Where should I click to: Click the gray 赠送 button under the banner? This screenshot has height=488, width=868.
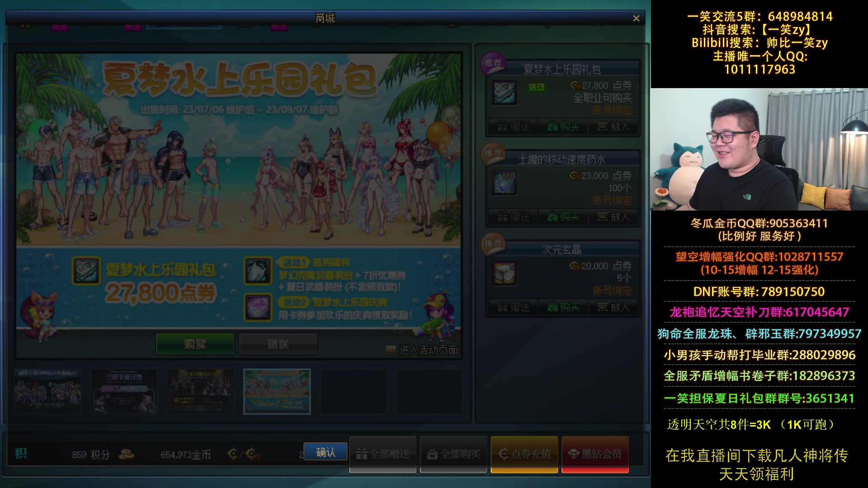pos(278,344)
